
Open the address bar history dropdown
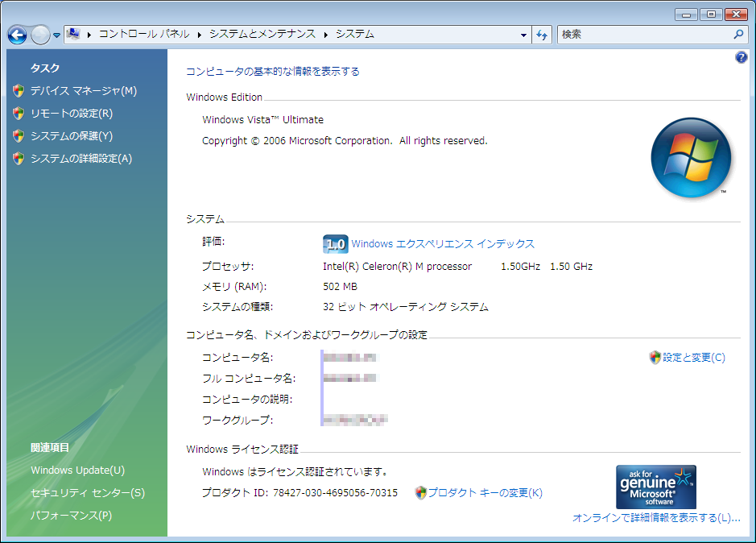pos(523,35)
